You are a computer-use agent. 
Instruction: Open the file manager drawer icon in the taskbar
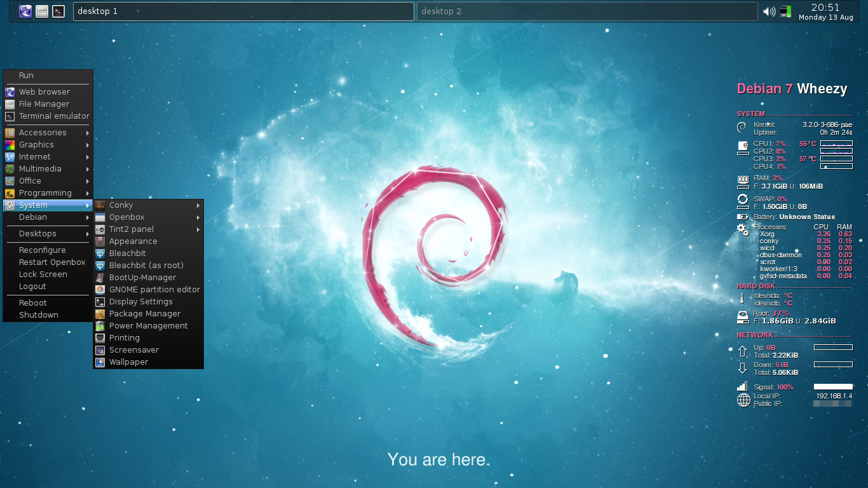(x=41, y=11)
